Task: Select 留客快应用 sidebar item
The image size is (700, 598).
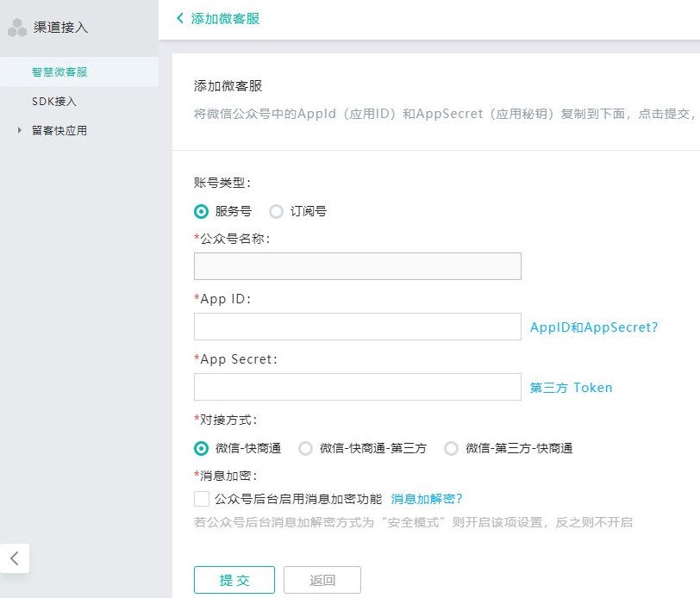Action: 59,131
